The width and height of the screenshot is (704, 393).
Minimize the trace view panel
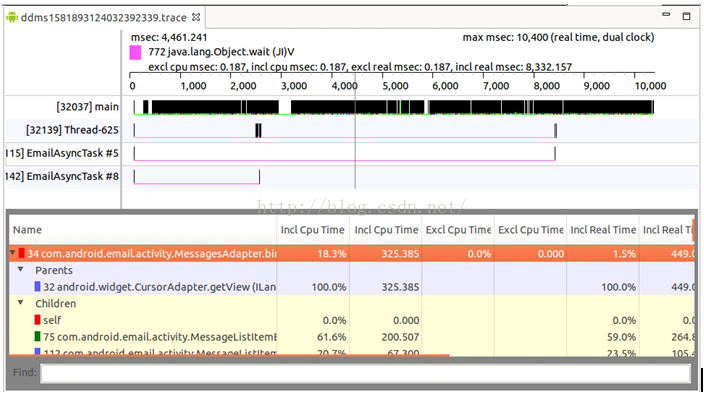coord(666,15)
